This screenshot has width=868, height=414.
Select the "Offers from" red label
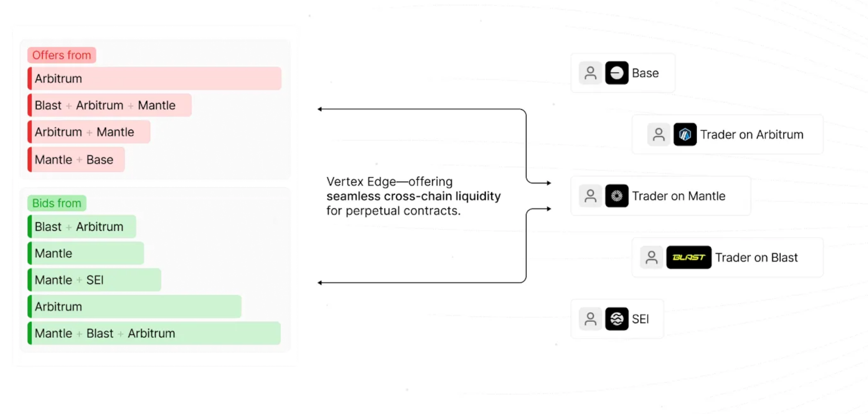click(62, 55)
